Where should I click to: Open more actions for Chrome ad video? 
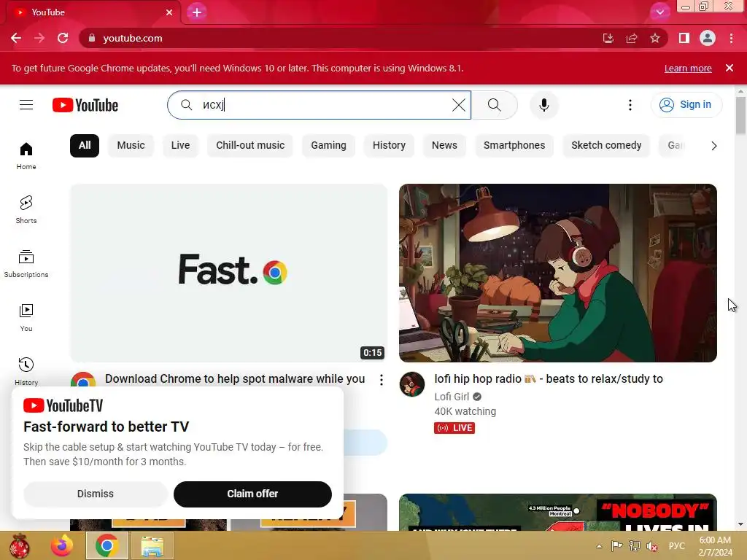coord(381,379)
